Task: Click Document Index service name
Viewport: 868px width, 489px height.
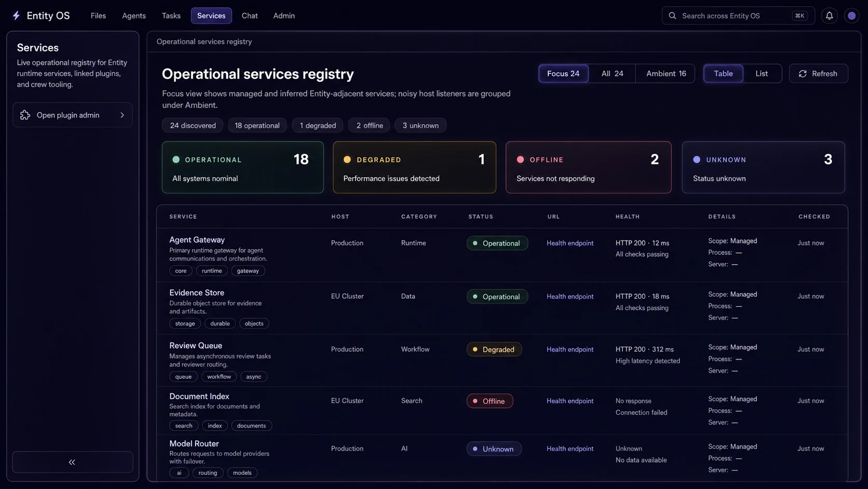Action: point(199,396)
